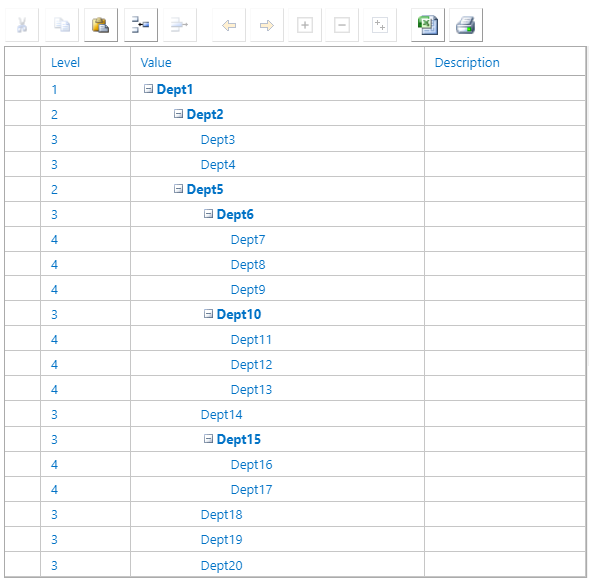Click the collapse minus toolbar icon
Image resolution: width=590 pixels, height=583 pixels.
pos(342,25)
